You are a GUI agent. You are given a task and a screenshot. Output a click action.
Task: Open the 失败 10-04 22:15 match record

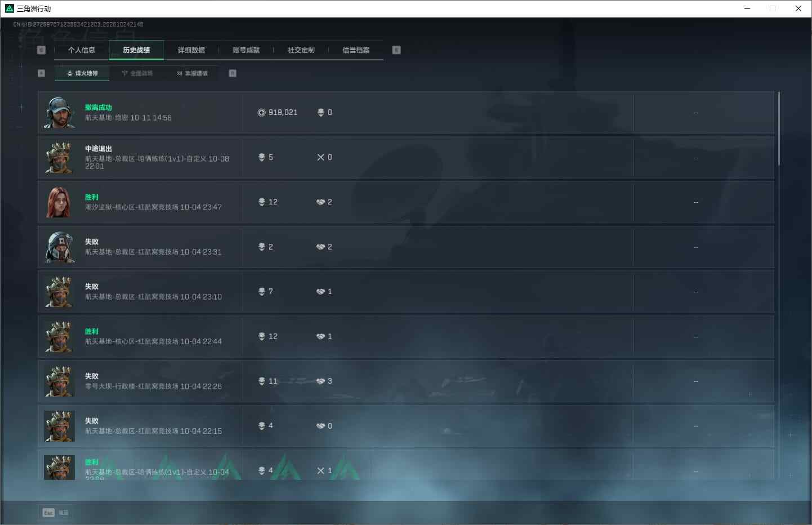coord(405,426)
